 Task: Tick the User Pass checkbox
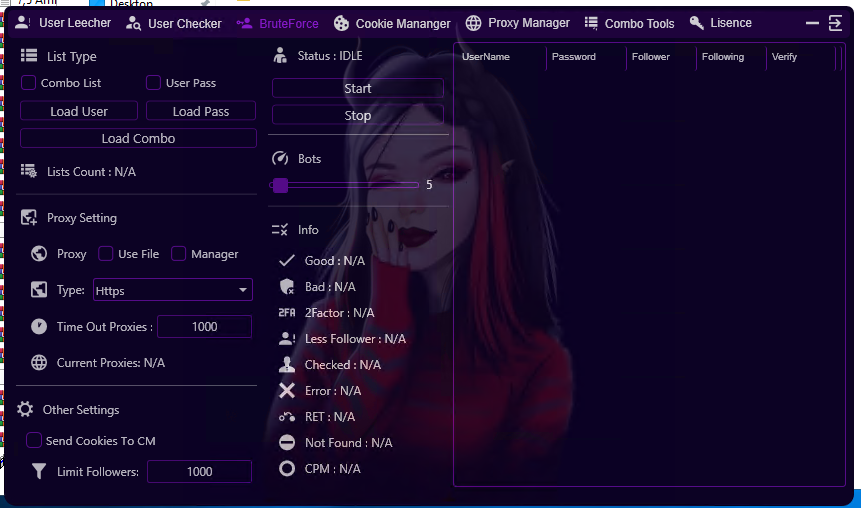click(x=153, y=82)
